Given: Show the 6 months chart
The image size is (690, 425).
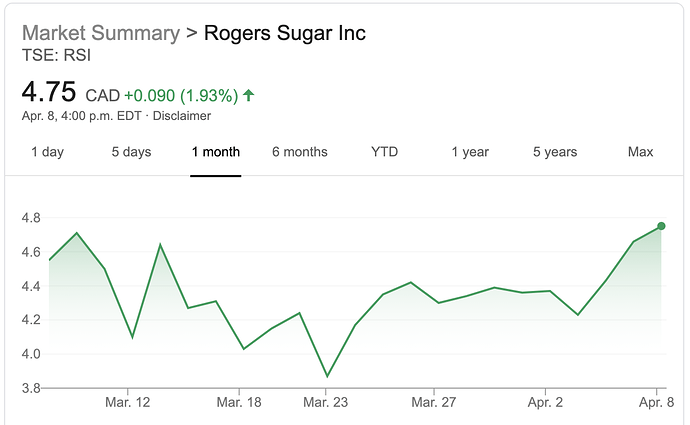Looking at the screenshot, I should tap(300, 152).
